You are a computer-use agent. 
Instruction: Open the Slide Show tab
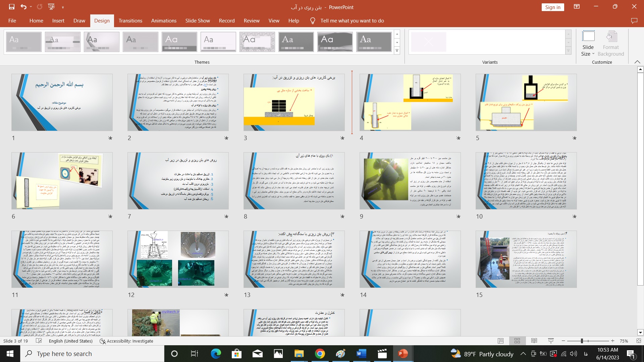[x=198, y=20]
